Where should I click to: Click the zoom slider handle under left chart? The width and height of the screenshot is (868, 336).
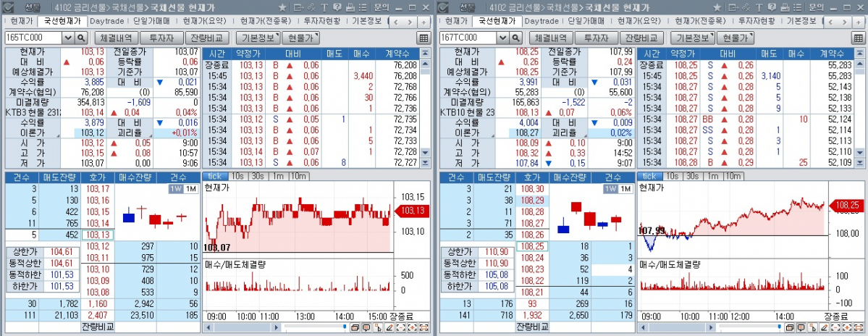tap(345, 327)
